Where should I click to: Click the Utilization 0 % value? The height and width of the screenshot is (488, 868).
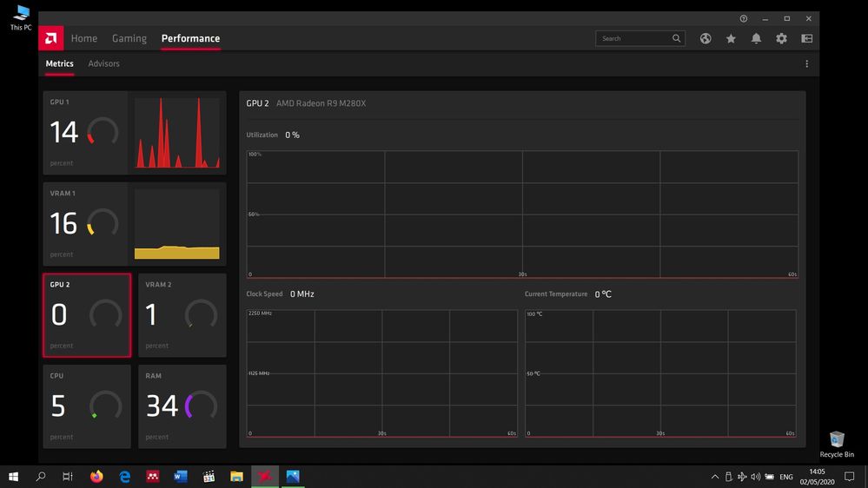292,135
